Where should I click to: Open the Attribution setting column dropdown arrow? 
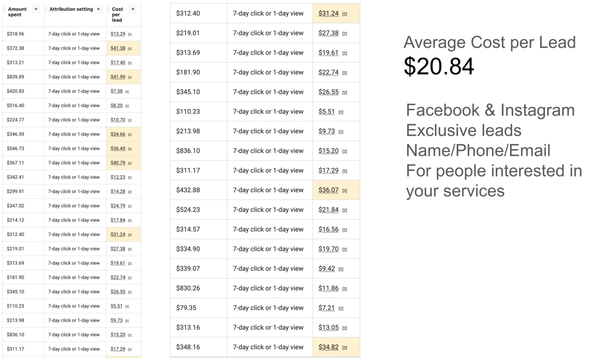pyautogui.click(x=99, y=9)
